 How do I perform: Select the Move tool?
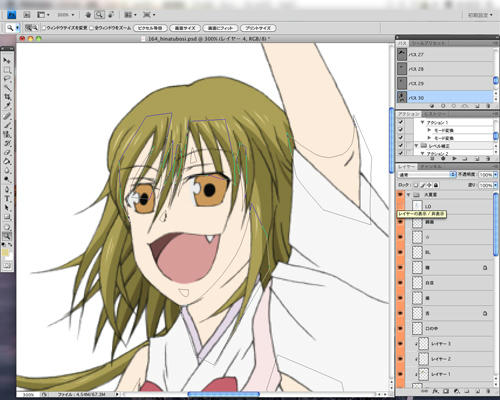pos(7,61)
